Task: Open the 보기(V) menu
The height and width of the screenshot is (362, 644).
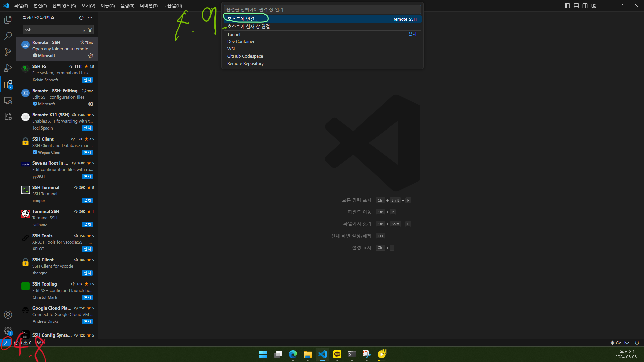Action: pyautogui.click(x=88, y=6)
